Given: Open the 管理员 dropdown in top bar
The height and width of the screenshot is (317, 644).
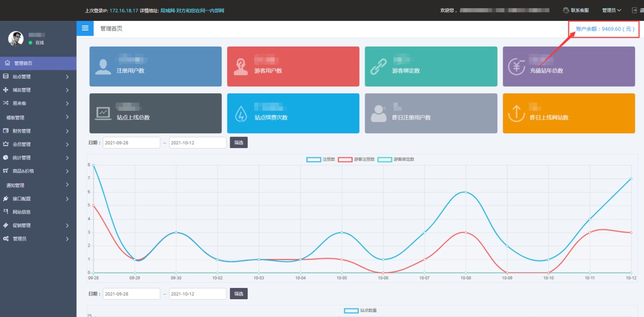Looking at the screenshot, I should 611,10.
